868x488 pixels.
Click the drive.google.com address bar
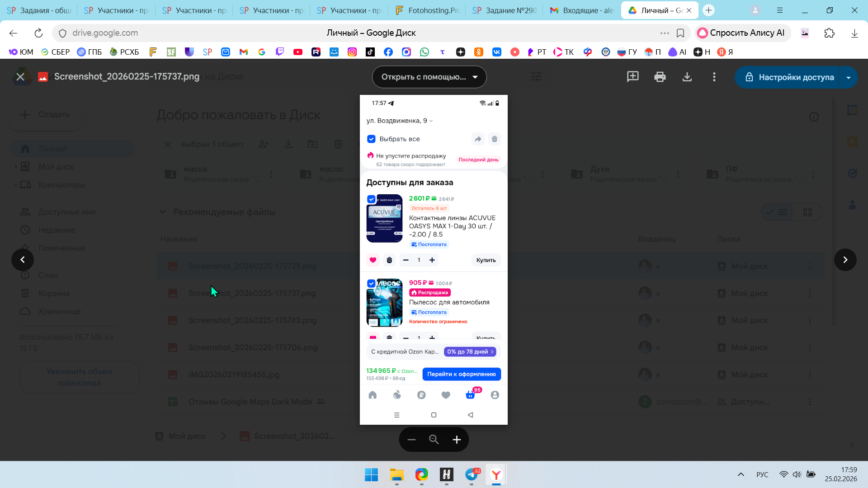[105, 33]
